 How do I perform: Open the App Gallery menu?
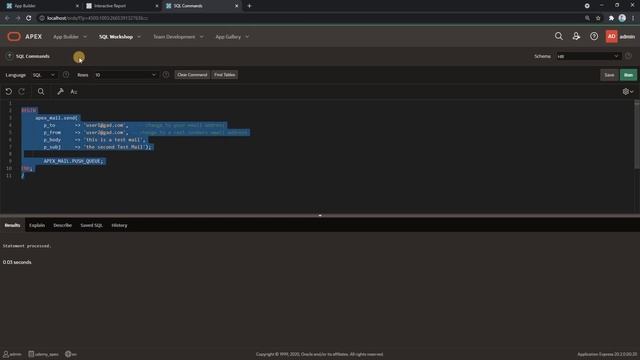[232, 37]
